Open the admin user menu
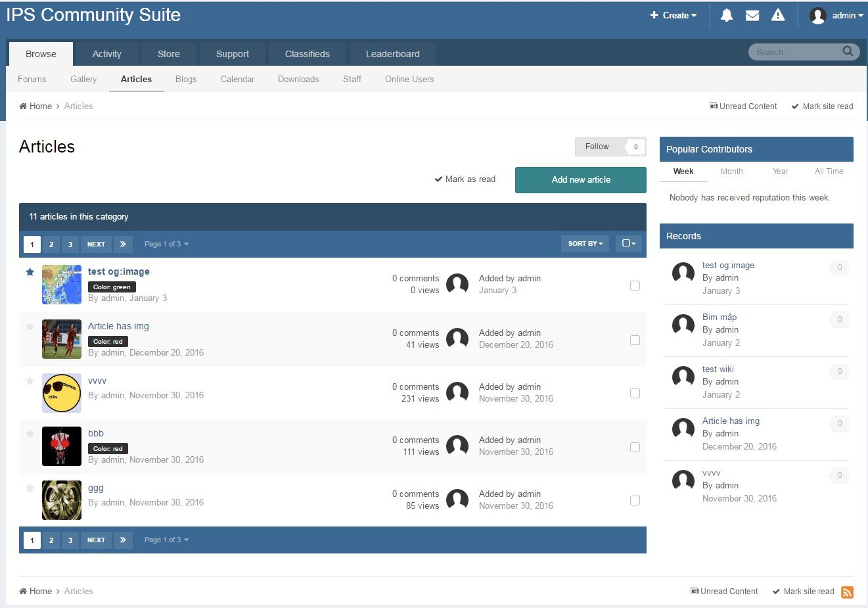 (x=836, y=16)
